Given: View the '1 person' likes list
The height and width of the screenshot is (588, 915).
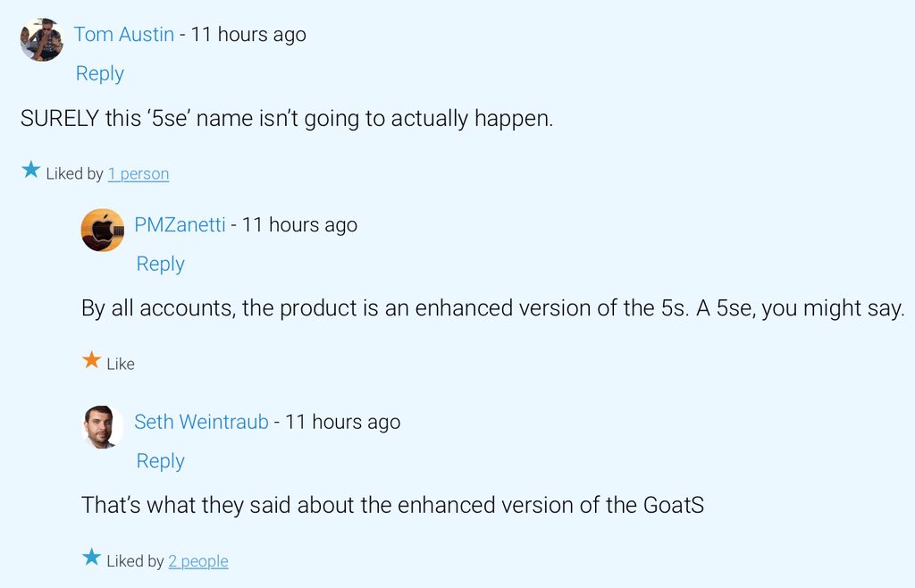Looking at the screenshot, I should (139, 174).
